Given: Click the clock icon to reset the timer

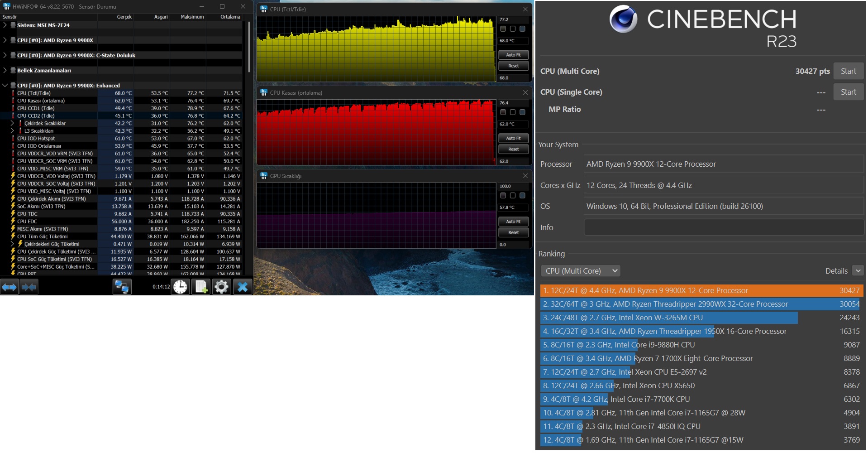Looking at the screenshot, I should coord(180,287).
